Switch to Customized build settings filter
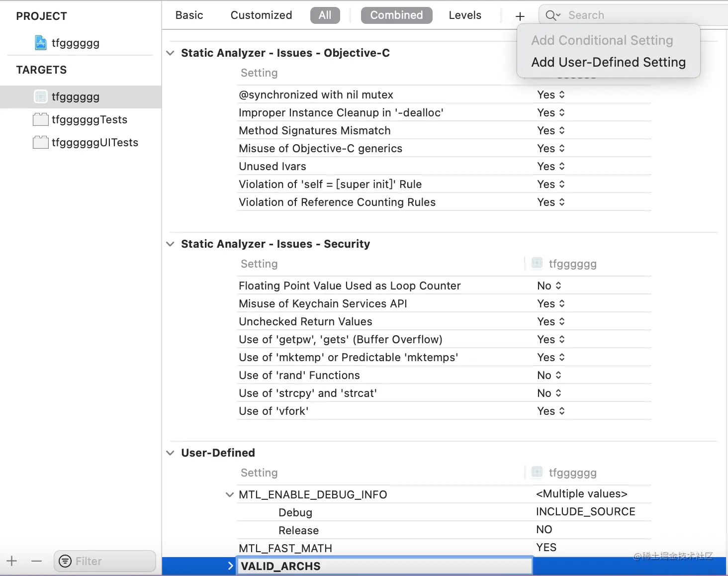The width and height of the screenshot is (728, 576). (261, 15)
